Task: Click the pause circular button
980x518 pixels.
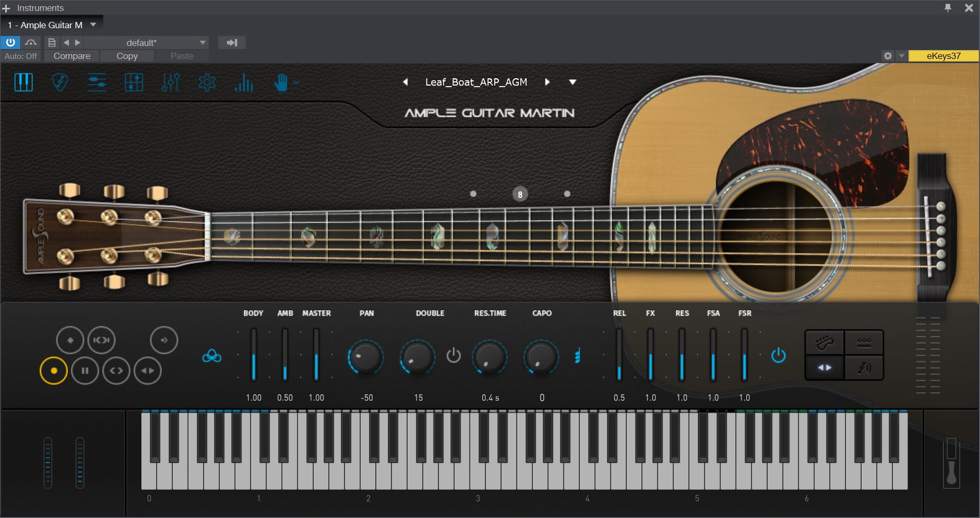Action: pos(85,371)
